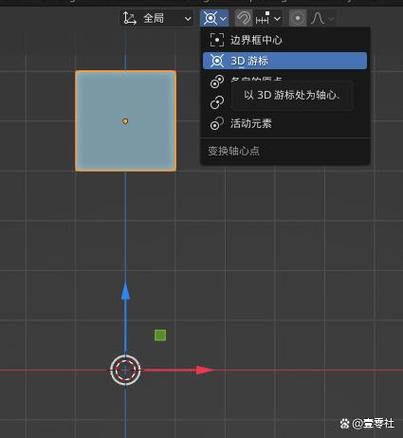
Task: Toggle proportional editing button
Action: point(298,18)
